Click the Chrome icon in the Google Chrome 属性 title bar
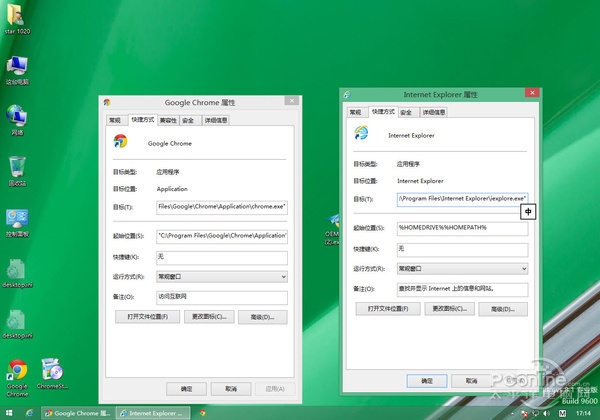Image resolution: width=600 pixels, height=420 pixels. click(107, 102)
